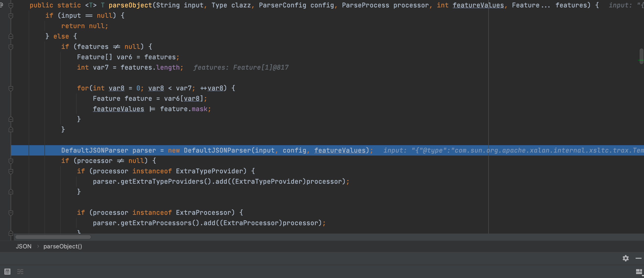The height and width of the screenshot is (278, 644).
Task: Click the 'parseObject' method name in the signature
Action: (130, 5)
